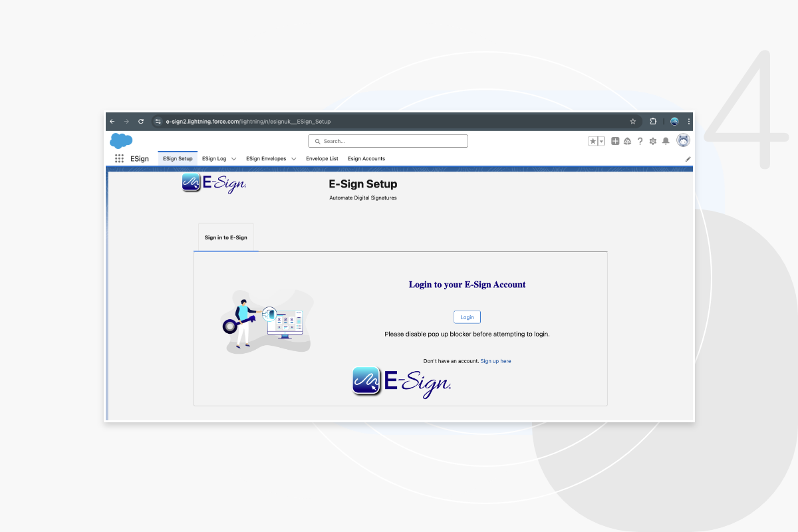
Task: Open the Salesforce guidance center icon
Action: click(627, 141)
